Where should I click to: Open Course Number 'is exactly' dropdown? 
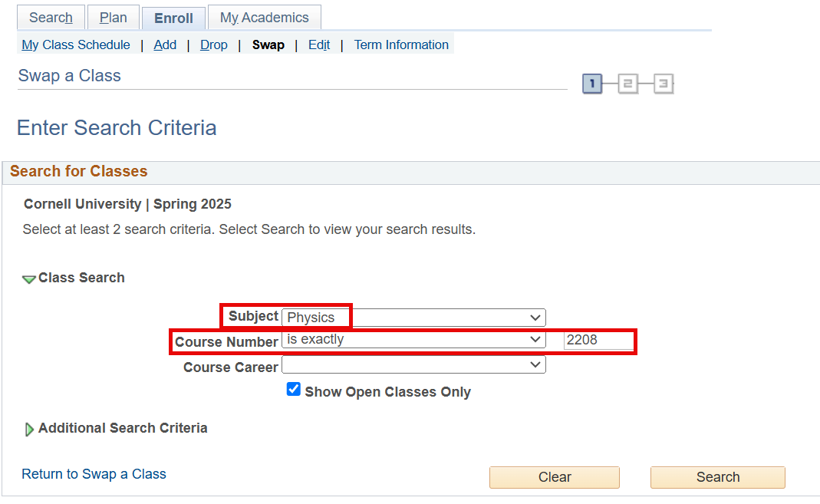click(413, 340)
